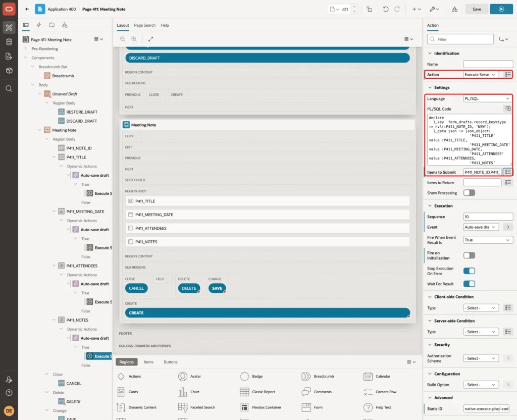Run the page with play button
Image resolution: width=517 pixels, height=420 pixels.
501,9
